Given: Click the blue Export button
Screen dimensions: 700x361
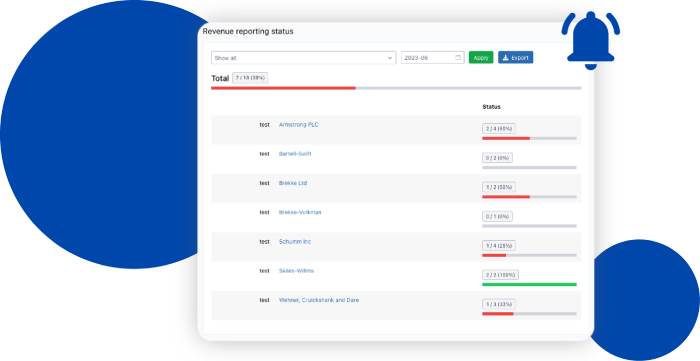Looking at the screenshot, I should pyautogui.click(x=515, y=58).
